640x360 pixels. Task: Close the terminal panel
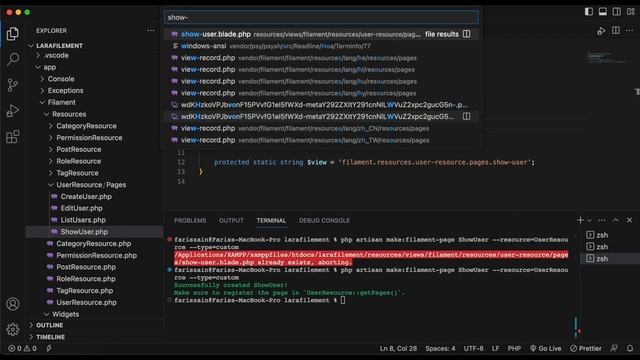(x=629, y=220)
